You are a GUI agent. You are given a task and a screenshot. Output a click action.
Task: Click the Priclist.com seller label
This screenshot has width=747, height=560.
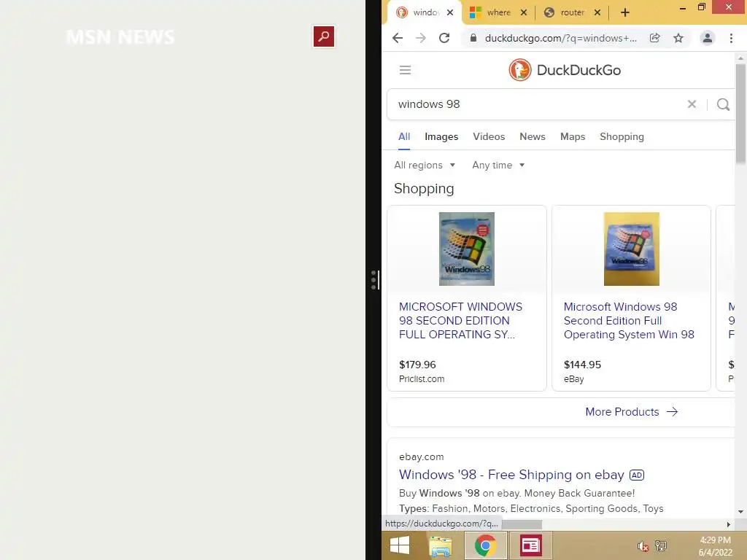(421, 379)
